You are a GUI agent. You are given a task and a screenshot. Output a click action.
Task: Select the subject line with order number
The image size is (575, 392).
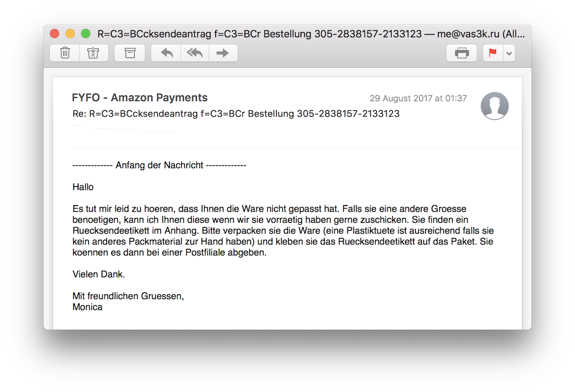tap(236, 114)
